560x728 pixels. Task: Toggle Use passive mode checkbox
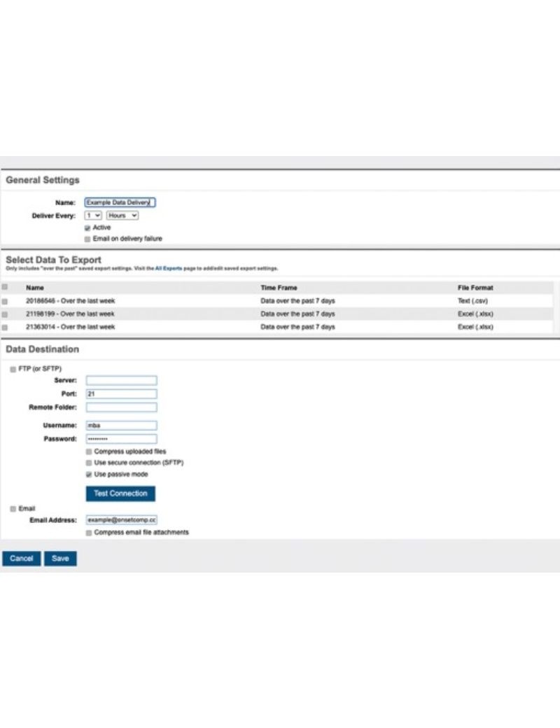88,474
